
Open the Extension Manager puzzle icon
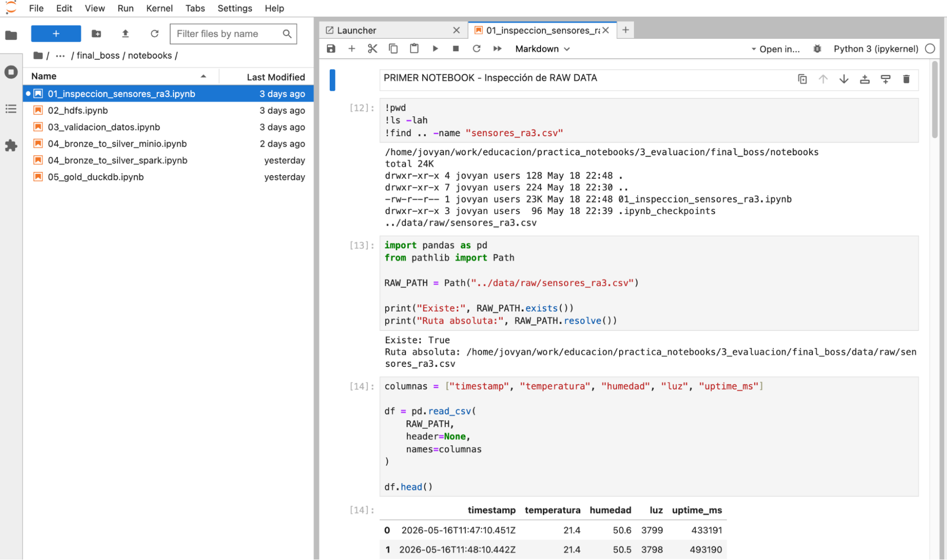point(11,145)
